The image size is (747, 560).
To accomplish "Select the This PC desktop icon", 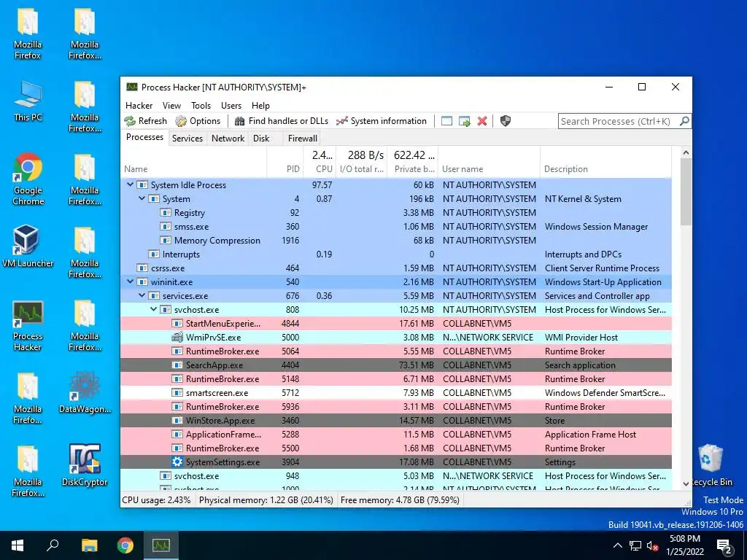I will pos(28,101).
